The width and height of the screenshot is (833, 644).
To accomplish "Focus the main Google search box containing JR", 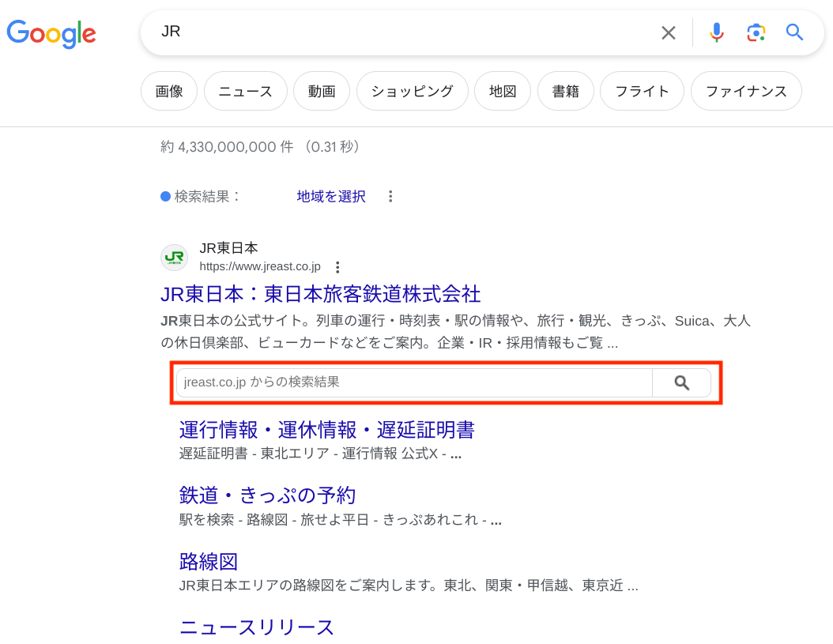I will tap(404, 32).
